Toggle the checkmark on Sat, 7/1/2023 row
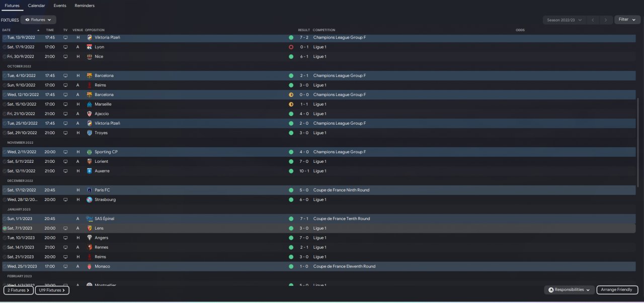 [x=5, y=228]
